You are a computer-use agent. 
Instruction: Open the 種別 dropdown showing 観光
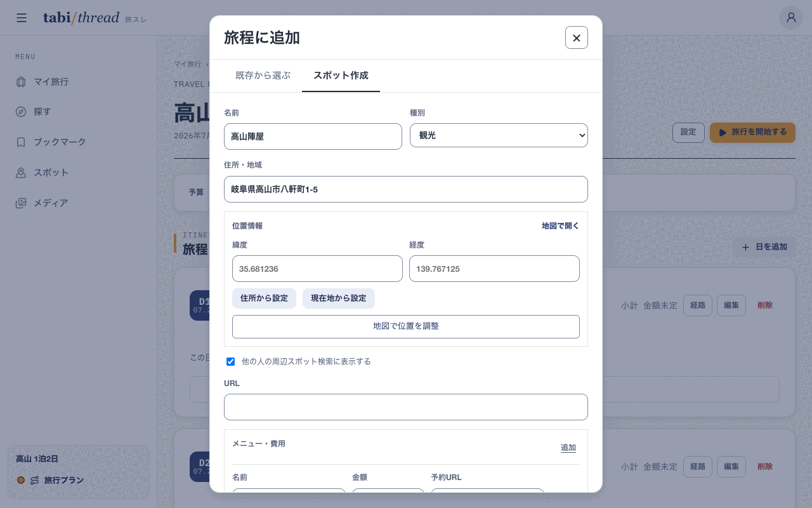[499, 135]
